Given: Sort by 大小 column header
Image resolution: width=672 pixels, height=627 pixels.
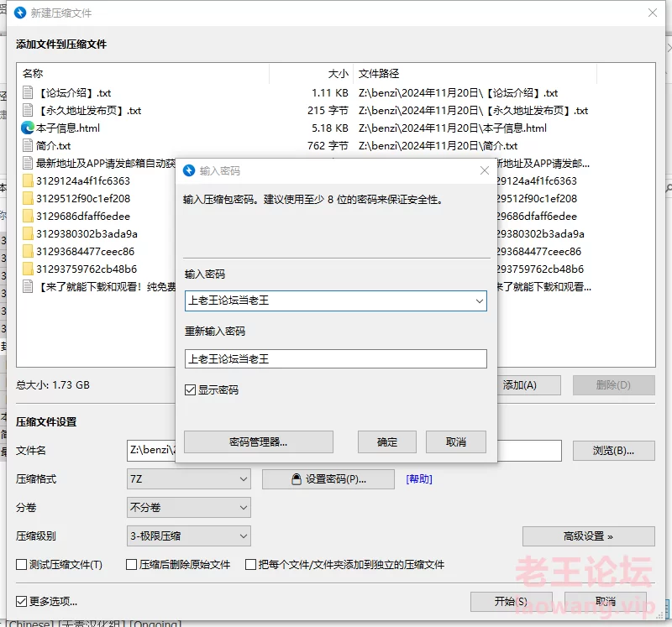Looking at the screenshot, I should pyautogui.click(x=311, y=74).
